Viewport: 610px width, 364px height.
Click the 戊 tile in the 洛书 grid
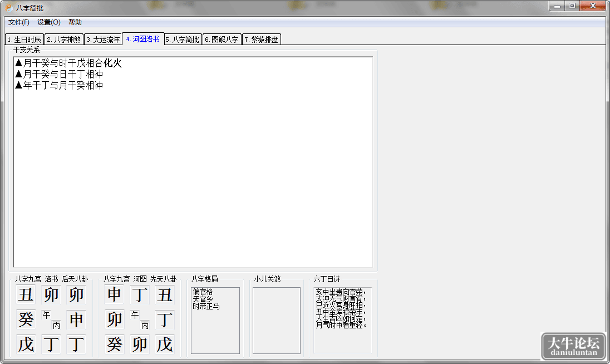26,344
